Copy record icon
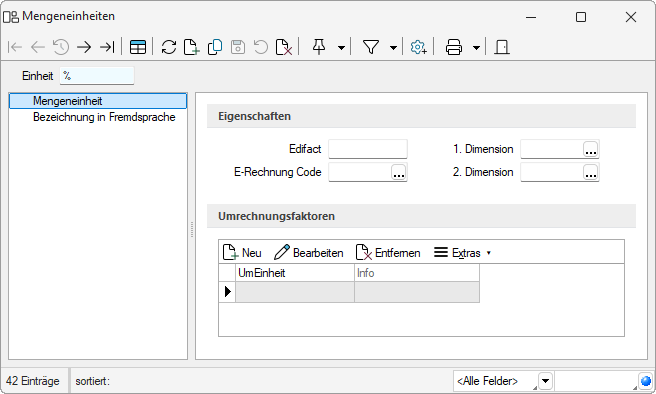The width and height of the screenshot is (656, 394). coord(215,47)
